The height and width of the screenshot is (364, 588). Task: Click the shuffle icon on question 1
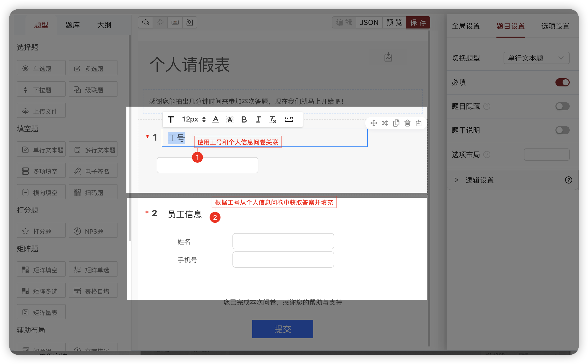coord(385,123)
